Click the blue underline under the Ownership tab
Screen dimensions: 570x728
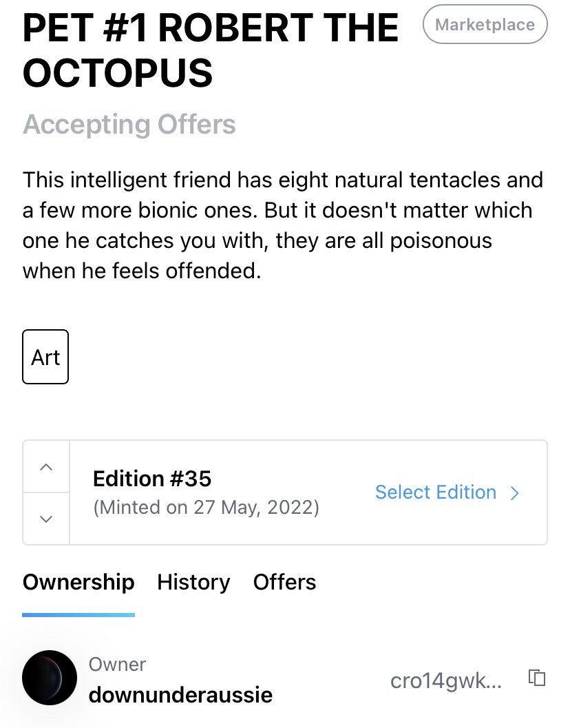point(78,615)
